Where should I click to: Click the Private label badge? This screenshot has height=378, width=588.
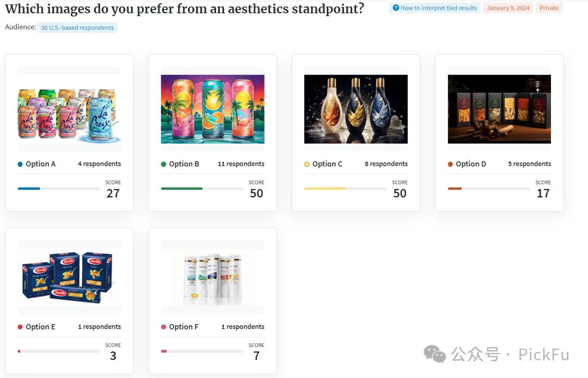click(x=549, y=8)
